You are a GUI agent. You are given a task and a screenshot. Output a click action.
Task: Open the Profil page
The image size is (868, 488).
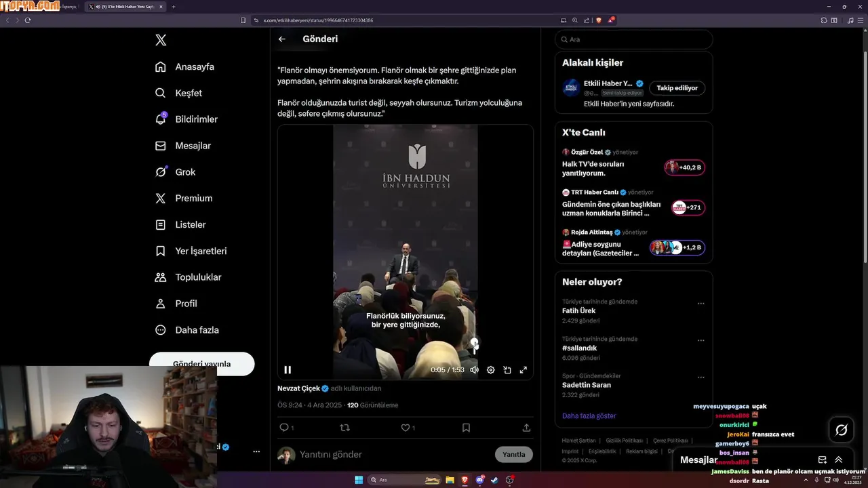(x=176, y=304)
